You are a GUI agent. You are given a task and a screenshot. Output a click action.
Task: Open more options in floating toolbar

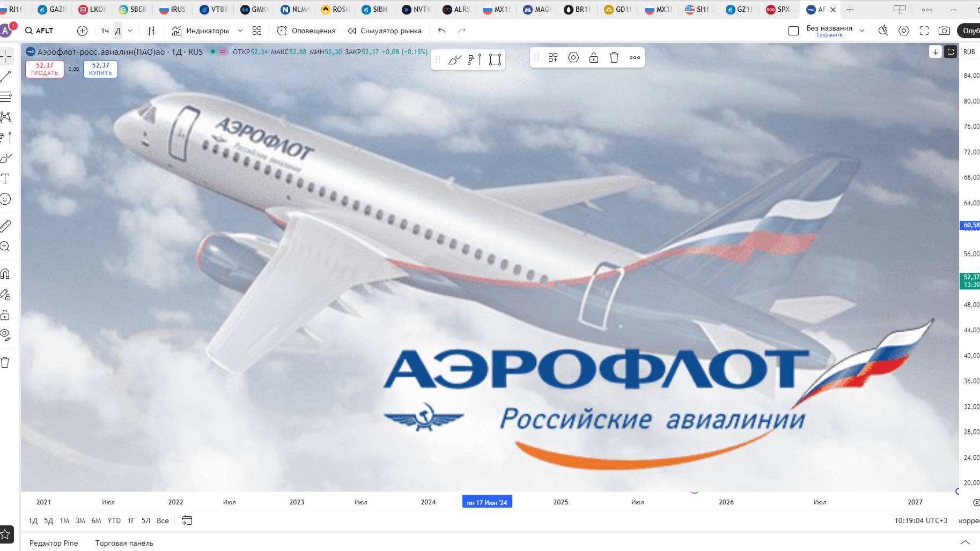635,57
